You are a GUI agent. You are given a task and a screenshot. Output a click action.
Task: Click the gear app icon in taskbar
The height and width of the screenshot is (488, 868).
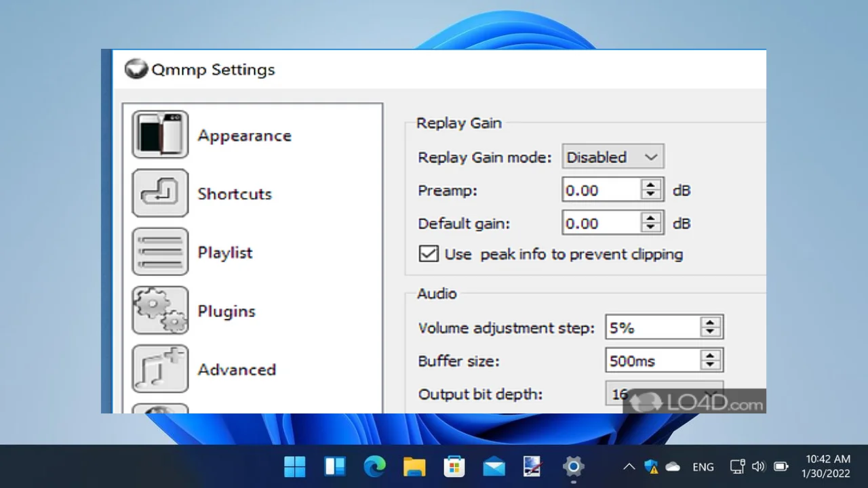pos(574,466)
